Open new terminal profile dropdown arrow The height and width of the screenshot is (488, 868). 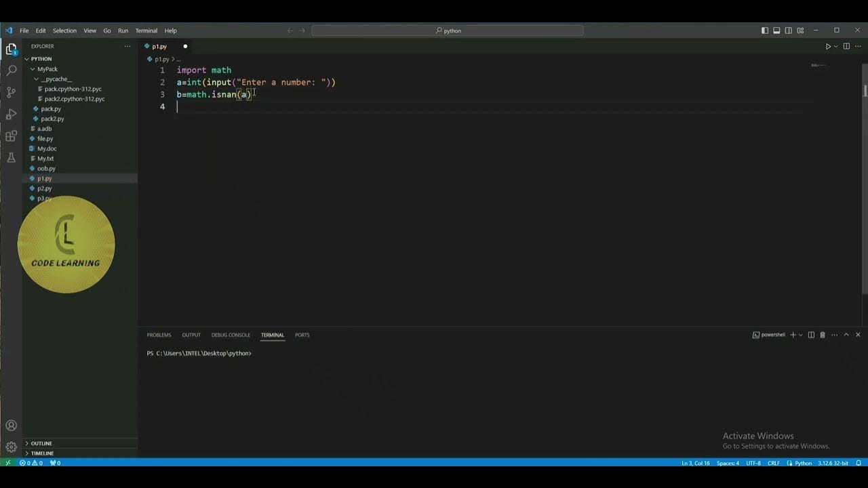tap(801, 335)
